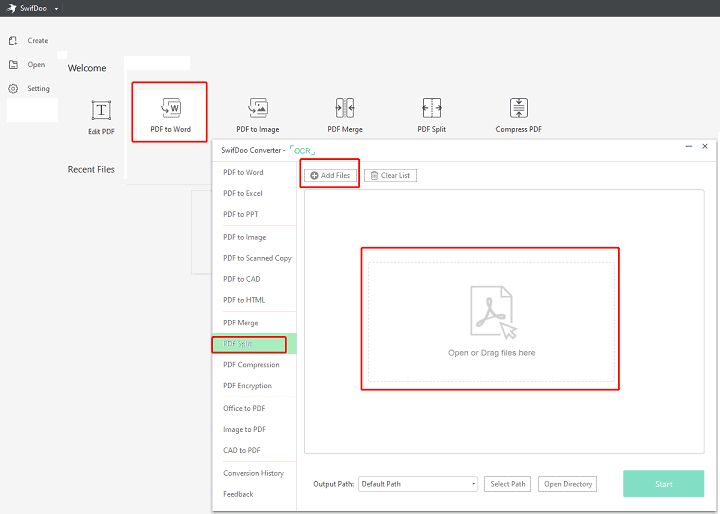The height and width of the screenshot is (514, 720).
Task: Select PDF to PPT option
Action: coord(241,214)
